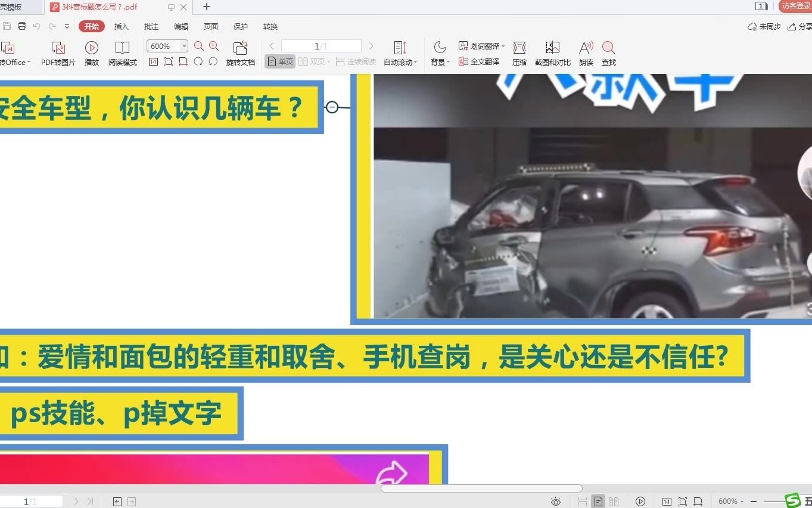The image size is (812, 508).
Task: Click the tab display mode icon in PDF tab
Action: (x=171, y=7)
